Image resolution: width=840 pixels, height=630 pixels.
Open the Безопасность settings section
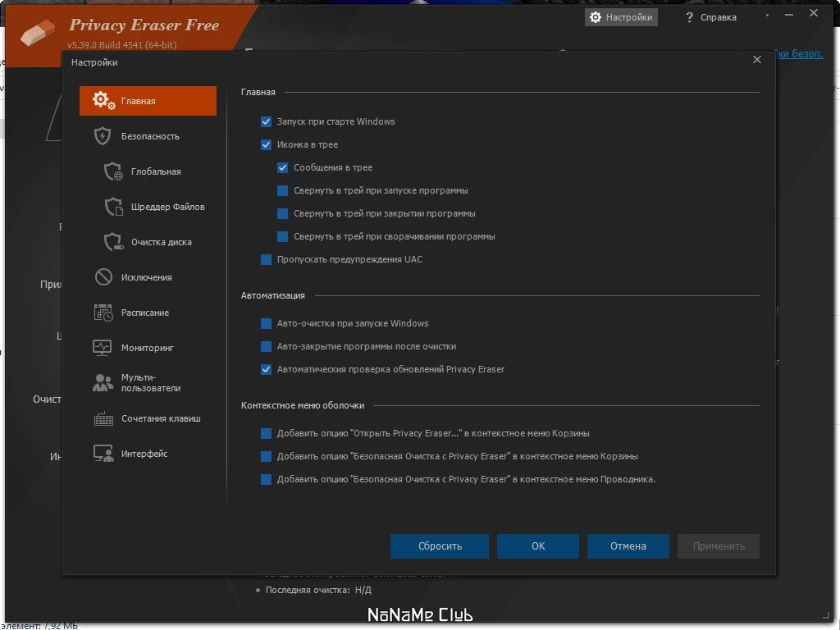[148, 136]
